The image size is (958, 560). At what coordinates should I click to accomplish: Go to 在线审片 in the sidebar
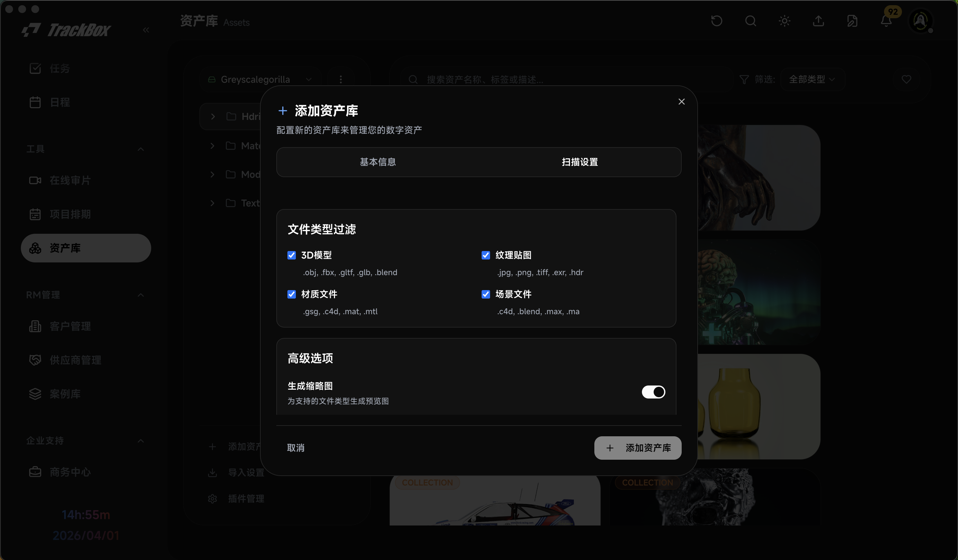[x=85, y=180]
